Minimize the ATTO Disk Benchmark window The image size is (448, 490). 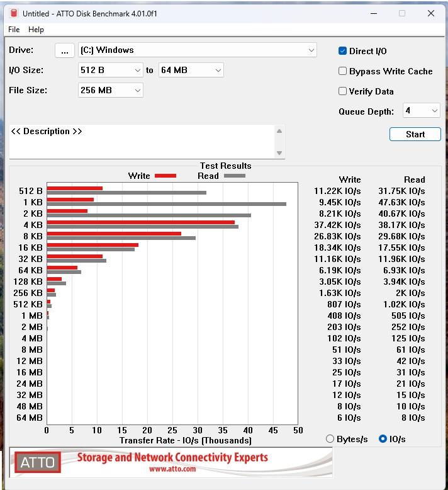pos(374,13)
